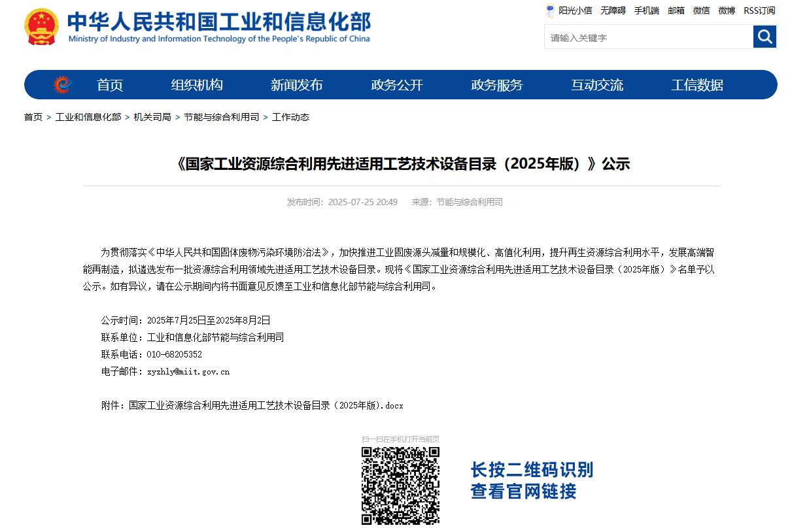Click the QR code image
The image size is (807, 532).
(400, 486)
